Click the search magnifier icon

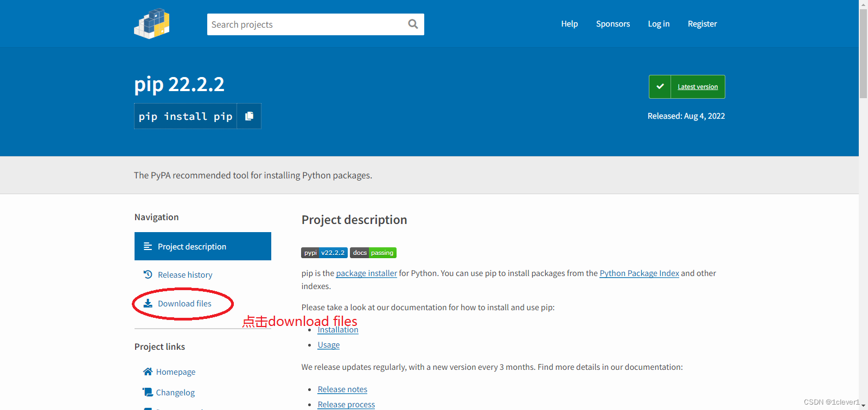click(x=413, y=24)
